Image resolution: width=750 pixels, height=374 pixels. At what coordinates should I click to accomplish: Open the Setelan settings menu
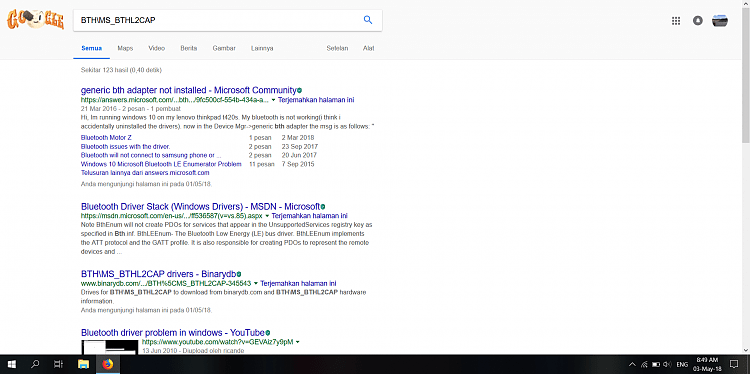click(337, 48)
